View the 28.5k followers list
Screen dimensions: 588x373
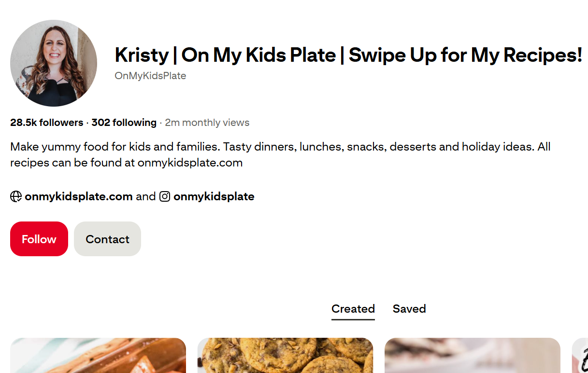47,123
